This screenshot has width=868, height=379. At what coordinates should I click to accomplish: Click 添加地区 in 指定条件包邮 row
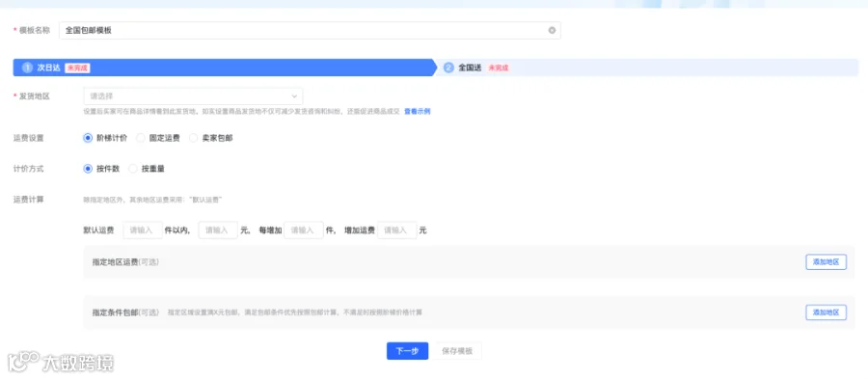(826, 312)
